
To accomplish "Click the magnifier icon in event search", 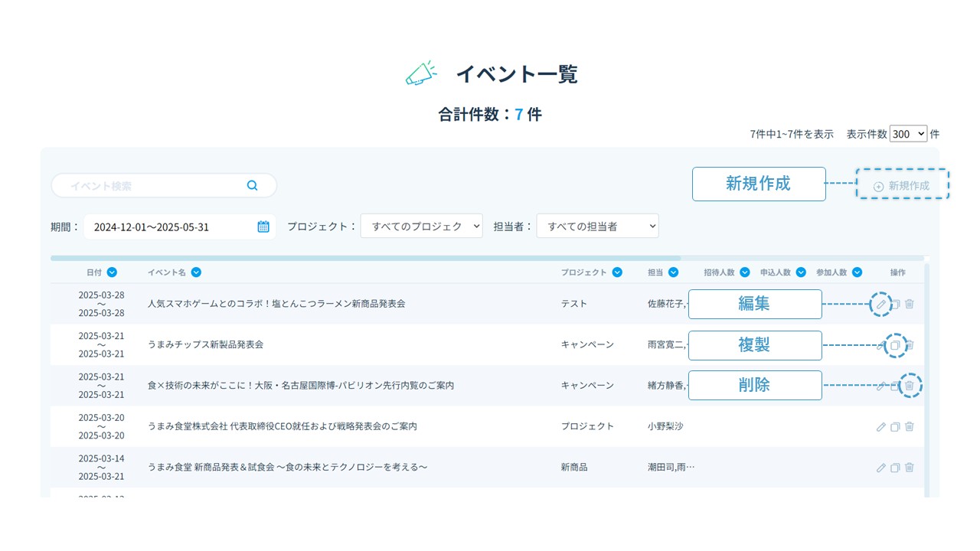I will coord(252,185).
